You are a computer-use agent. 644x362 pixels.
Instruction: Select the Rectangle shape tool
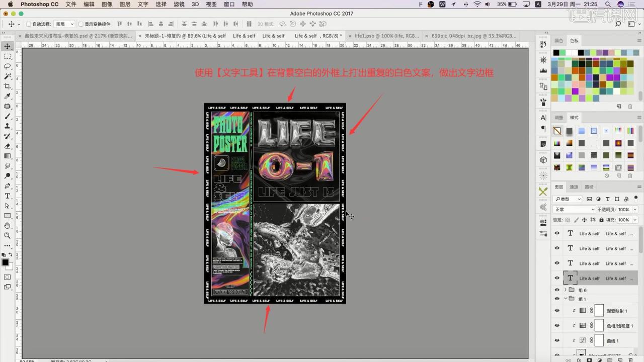pos(8,216)
